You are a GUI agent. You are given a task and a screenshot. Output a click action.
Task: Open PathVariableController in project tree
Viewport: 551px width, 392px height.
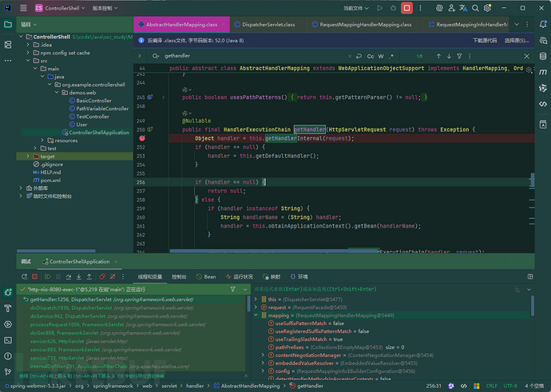[x=101, y=109]
